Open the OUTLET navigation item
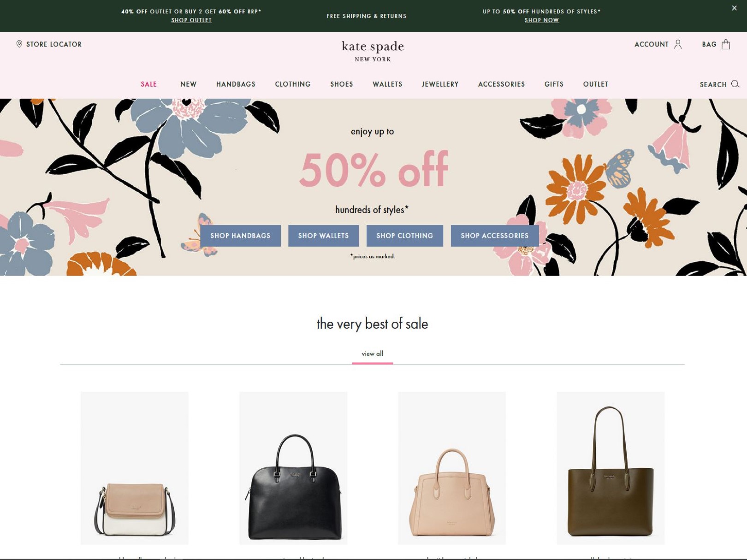 pyautogui.click(x=595, y=84)
